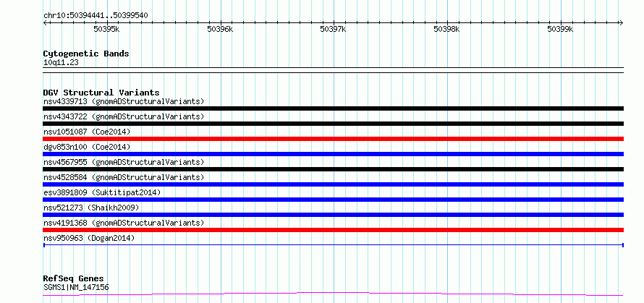Open variant label nsv4343722 (gnomADStructuralVariants)
644x303 pixels.
124,116
